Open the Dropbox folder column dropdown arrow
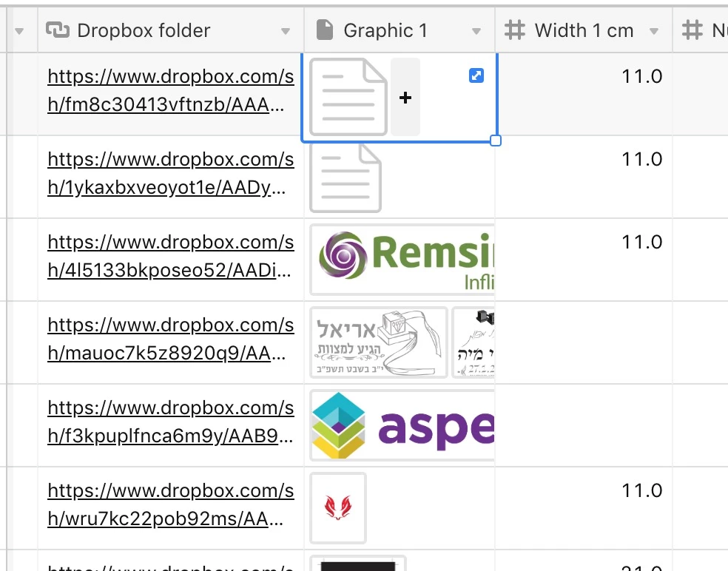 click(286, 31)
